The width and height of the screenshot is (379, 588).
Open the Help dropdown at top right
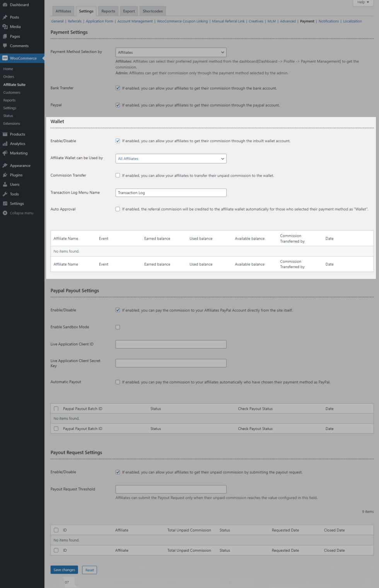[363, 2]
